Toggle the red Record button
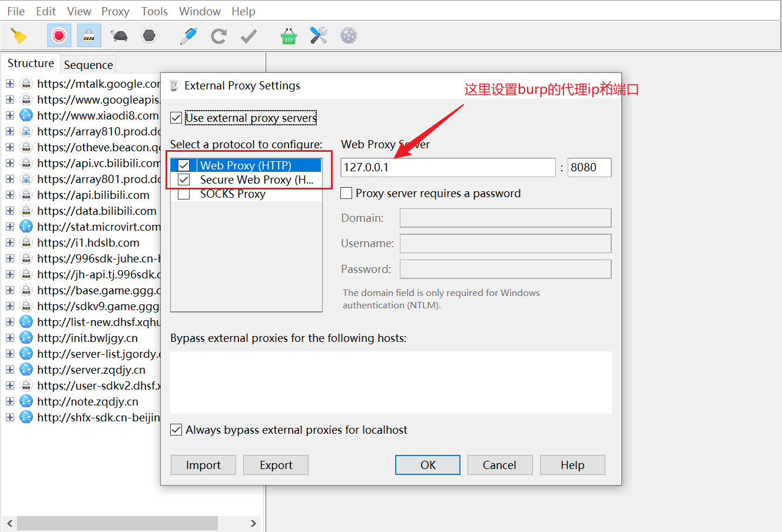The image size is (782, 532). click(x=59, y=36)
